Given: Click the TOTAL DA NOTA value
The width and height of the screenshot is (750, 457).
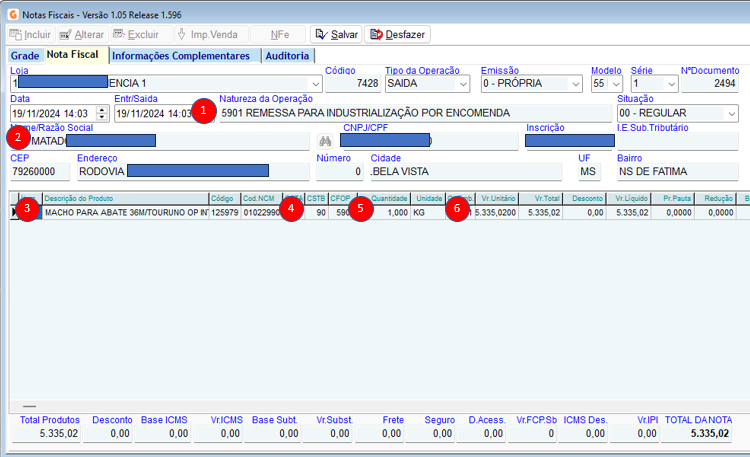Looking at the screenshot, I should click(696, 434).
